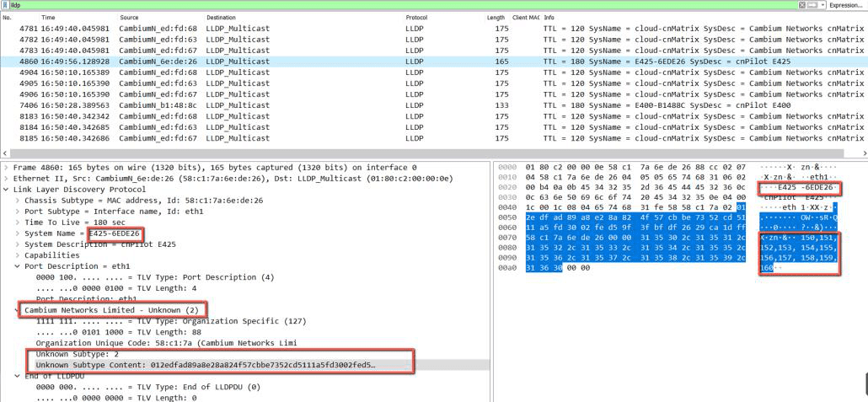The height and width of the screenshot is (402, 868).
Task: Select packet number 4781 in the list
Action: tap(433, 29)
